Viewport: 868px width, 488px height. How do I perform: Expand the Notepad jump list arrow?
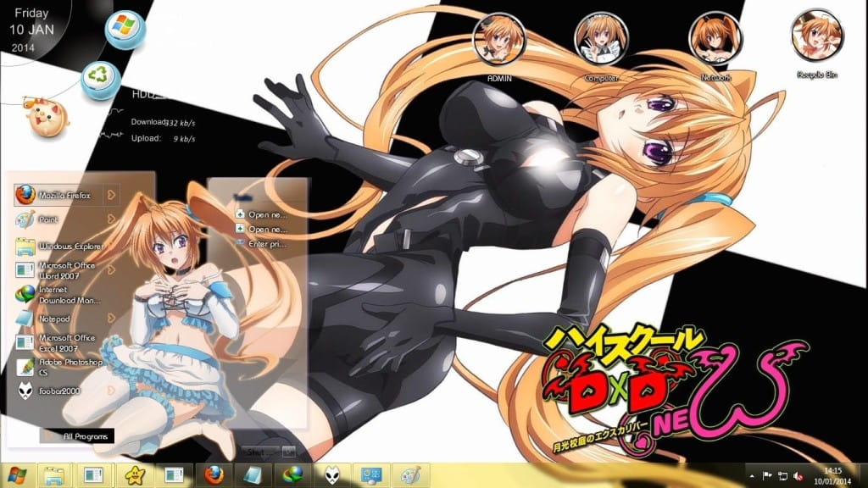pyautogui.click(x=111, y=319)
